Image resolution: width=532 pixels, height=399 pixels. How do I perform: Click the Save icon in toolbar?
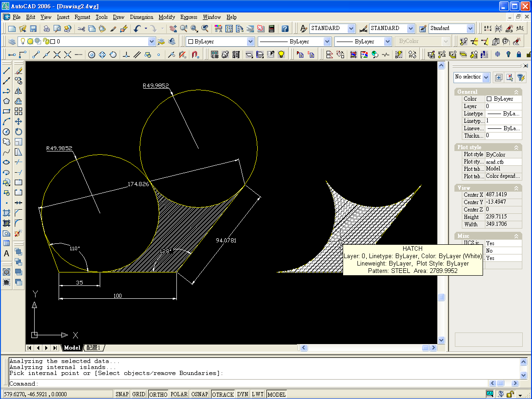(x=33, y=29)
